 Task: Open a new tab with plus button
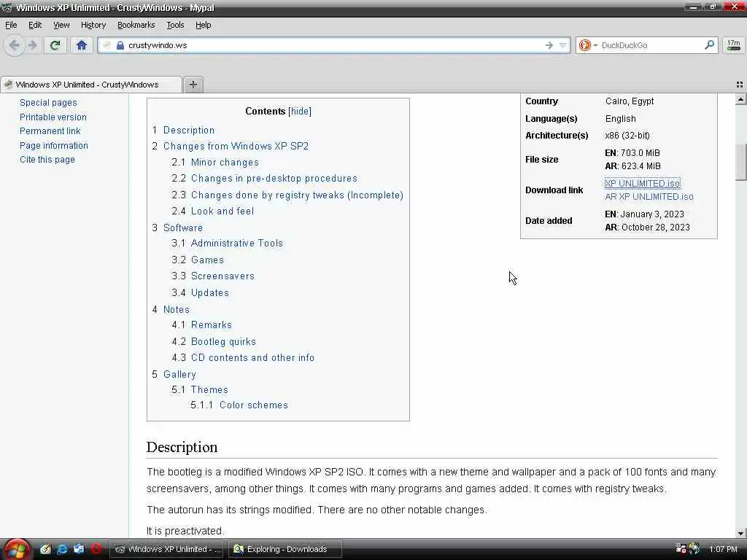click(193, 85)
